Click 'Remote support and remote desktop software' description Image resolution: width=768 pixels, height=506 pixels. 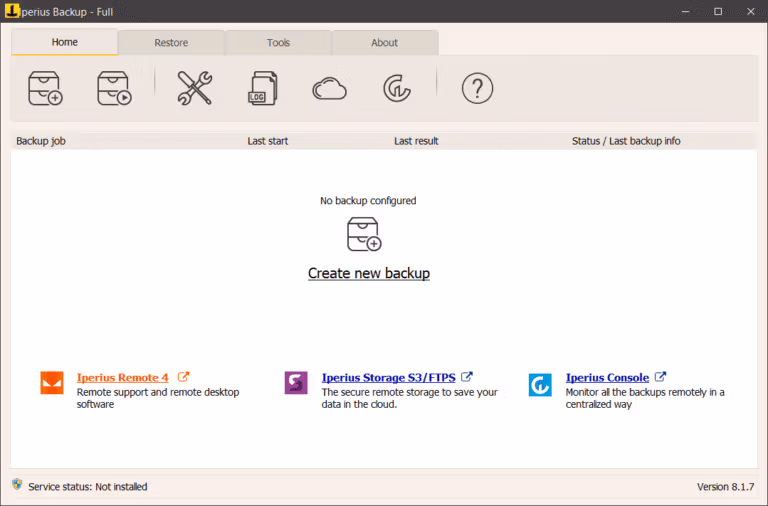click(x=158, y=398)
